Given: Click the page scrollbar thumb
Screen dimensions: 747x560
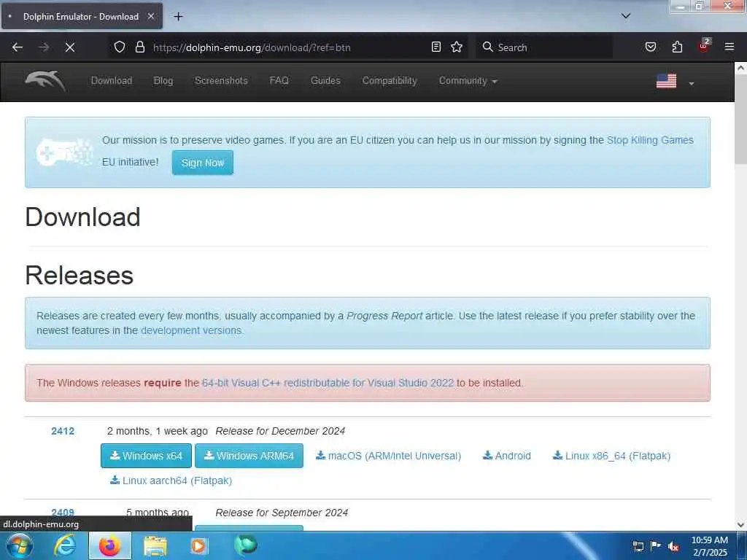Looking at the screenshot, I should point(740,119).
